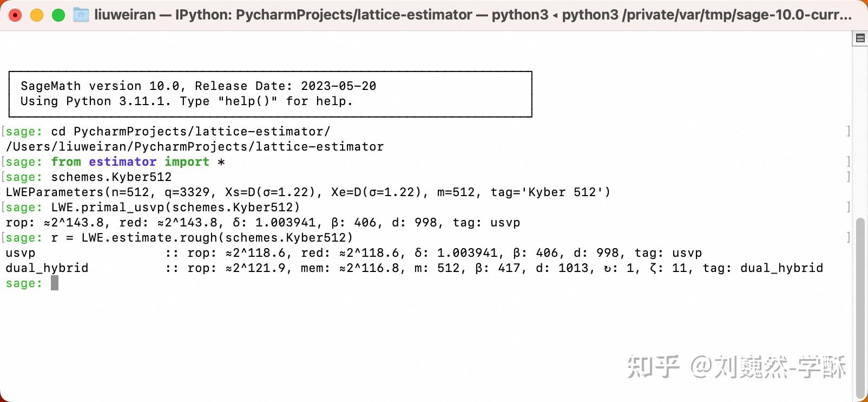Click the vertical scrollbar thumb
The width and height of the screenshot is (868, 402).
pos(860,309)
